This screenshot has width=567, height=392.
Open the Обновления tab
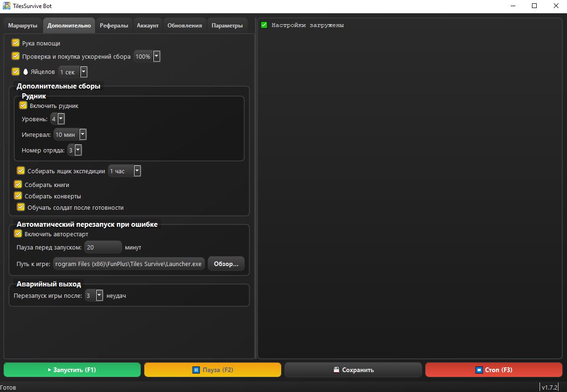click(185, 26)
